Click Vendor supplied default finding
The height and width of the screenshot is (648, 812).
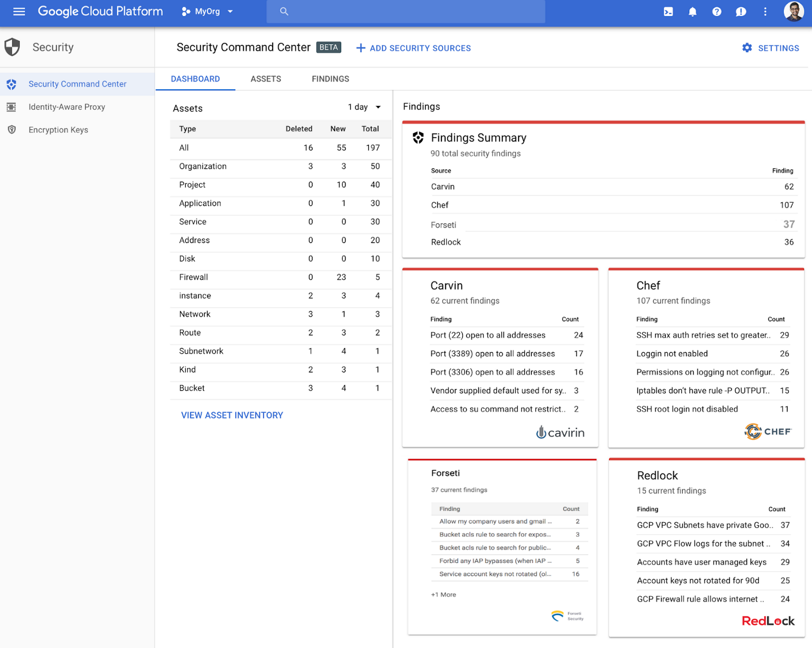tap(507, 391)
